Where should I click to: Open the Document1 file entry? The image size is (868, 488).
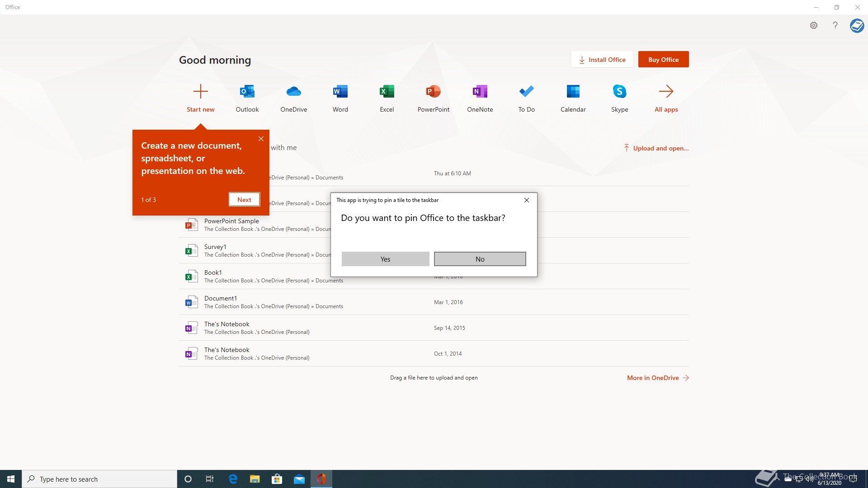point(221,298)
